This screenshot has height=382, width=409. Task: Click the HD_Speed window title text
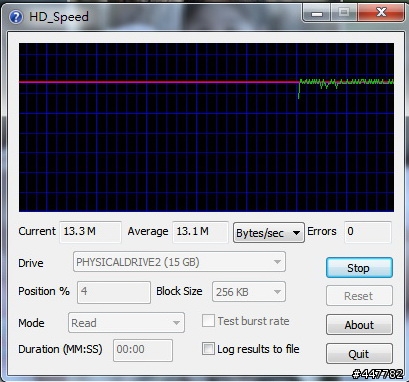coord(59,17)
